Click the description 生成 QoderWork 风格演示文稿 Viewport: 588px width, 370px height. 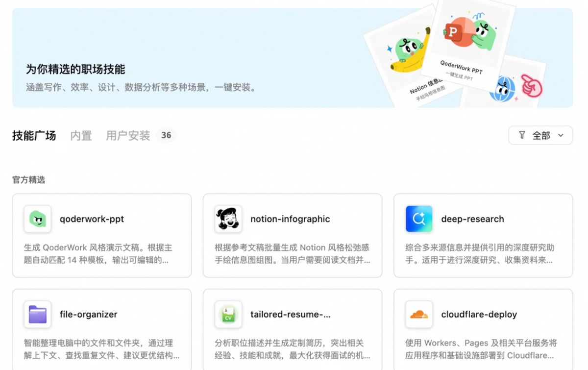98,254
